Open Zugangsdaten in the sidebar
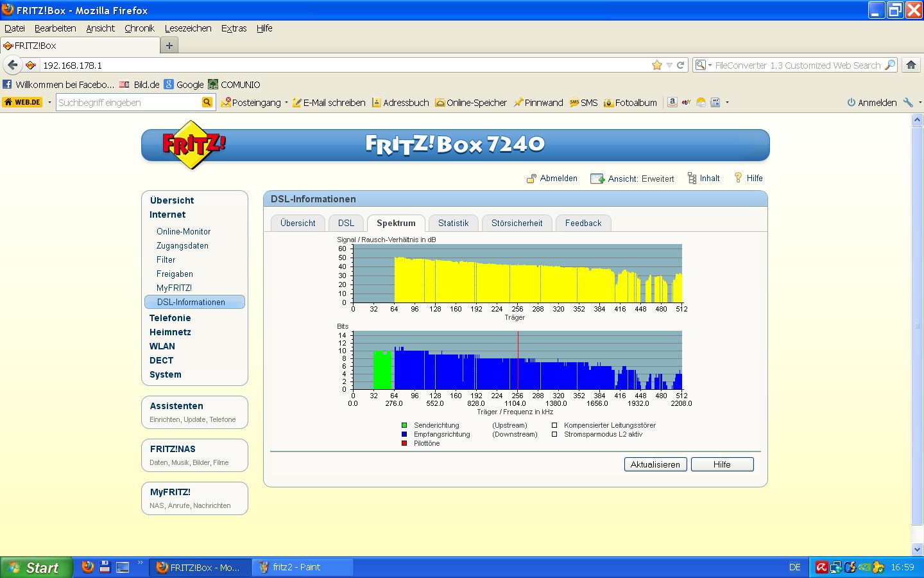This screenshot has width=924, height=578. [182, 245]
